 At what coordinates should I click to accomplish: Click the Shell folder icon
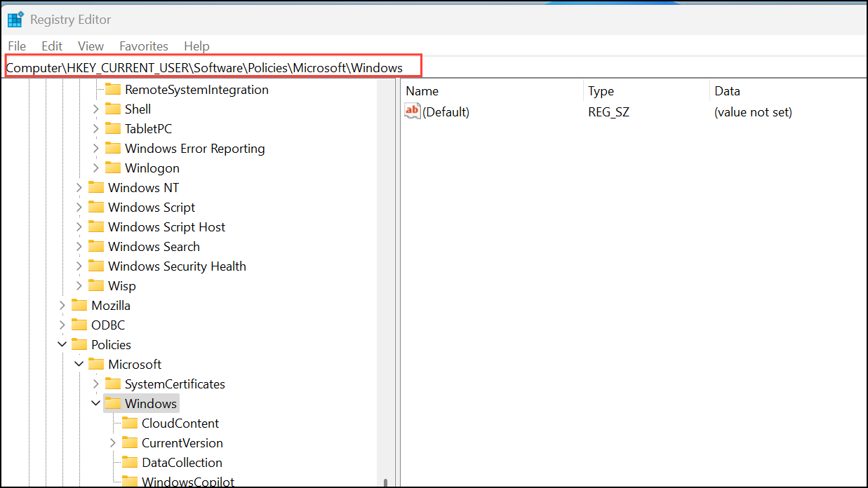pyautogui.click(x=113, y=109)
